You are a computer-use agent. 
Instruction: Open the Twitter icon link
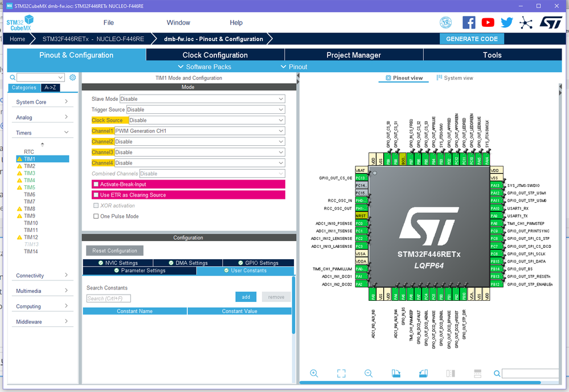tap(506, 22)
